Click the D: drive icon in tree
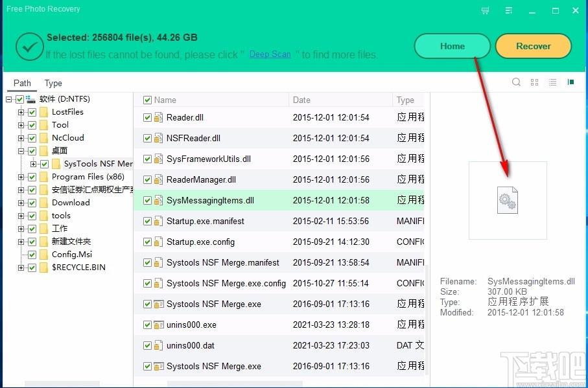The image size is (588, 388). [30, 99]
